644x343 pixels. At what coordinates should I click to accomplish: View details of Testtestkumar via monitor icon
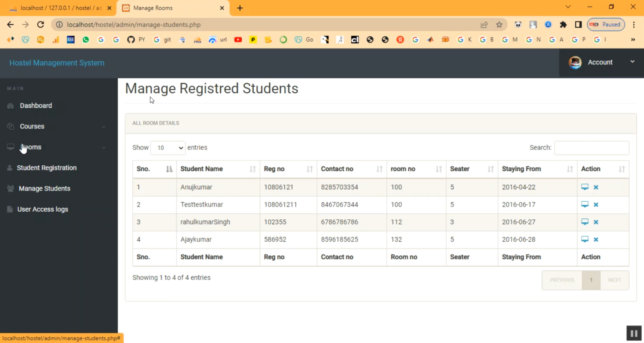point(584,204)
